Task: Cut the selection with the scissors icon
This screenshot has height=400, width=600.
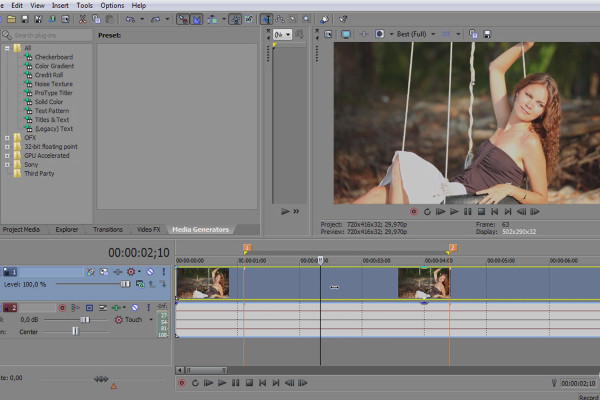Action: point(82,19)
